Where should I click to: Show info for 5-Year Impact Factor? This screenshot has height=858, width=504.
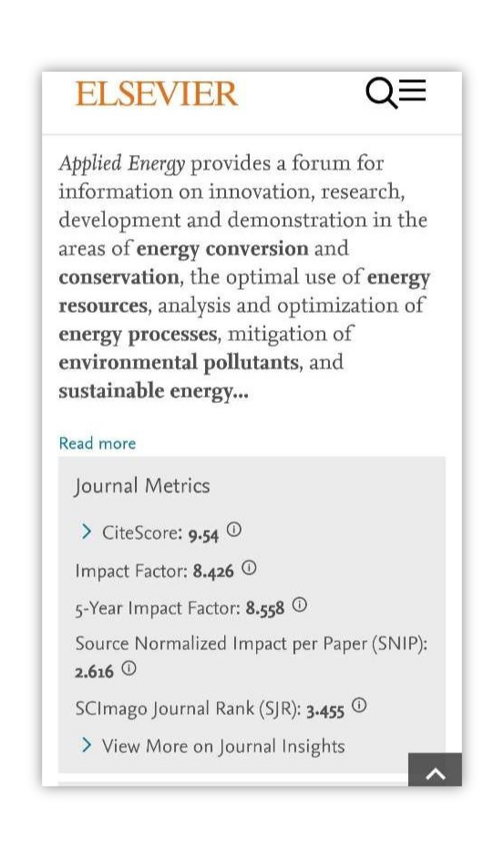300,605
